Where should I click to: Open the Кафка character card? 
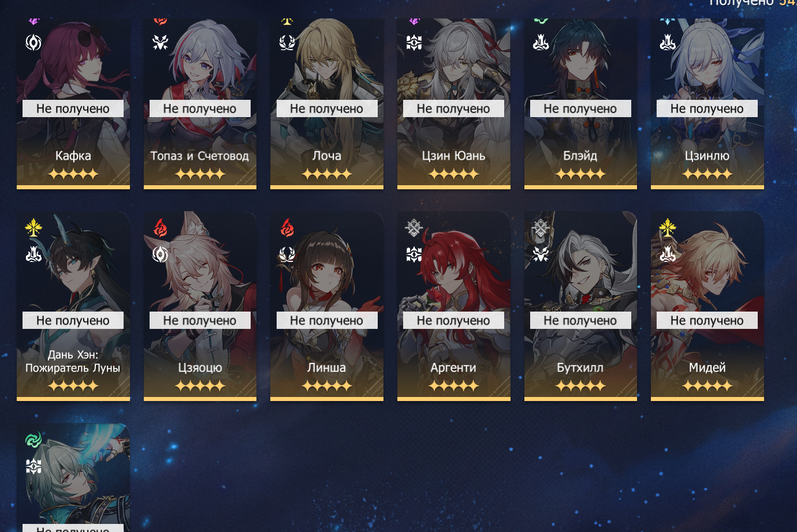tap(73, 104)
